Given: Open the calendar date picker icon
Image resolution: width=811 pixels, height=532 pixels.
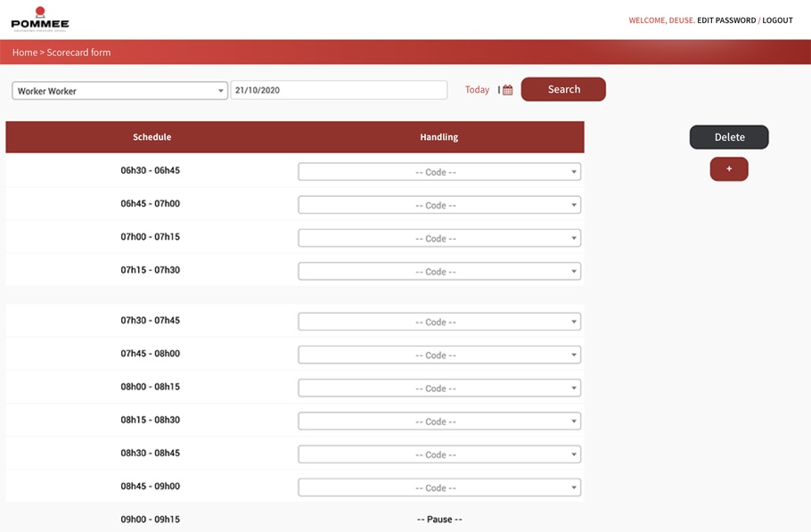Looking at the screenshot, I should pos(507,90).
